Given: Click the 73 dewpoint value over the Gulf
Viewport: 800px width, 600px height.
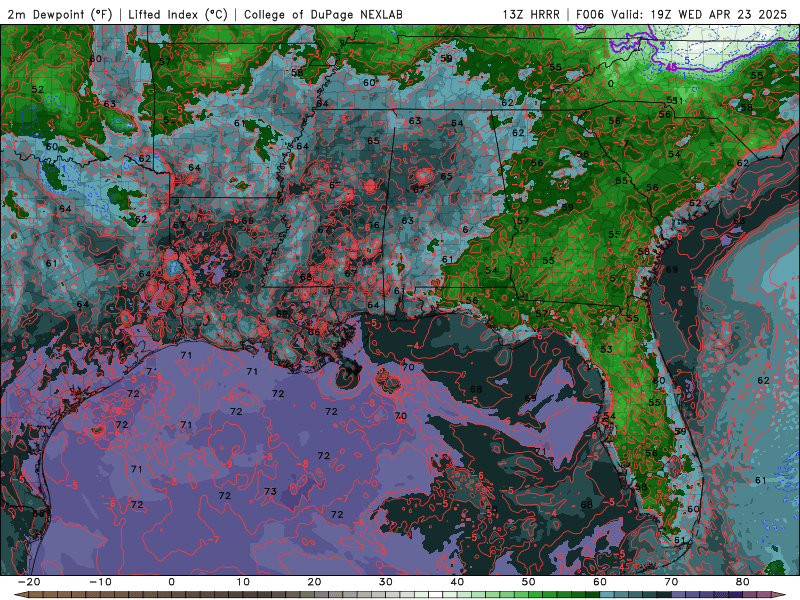Looking at the screenshot, I should [x=270, y=491].
